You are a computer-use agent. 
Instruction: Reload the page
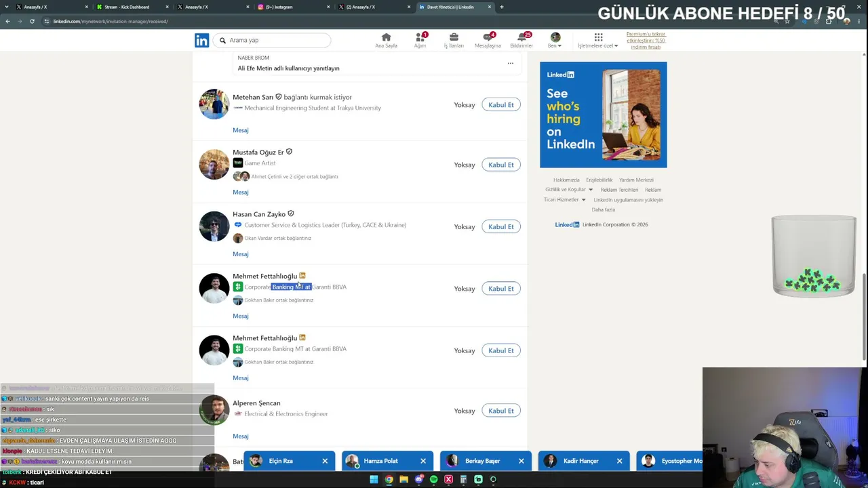[x=32, y=21]
